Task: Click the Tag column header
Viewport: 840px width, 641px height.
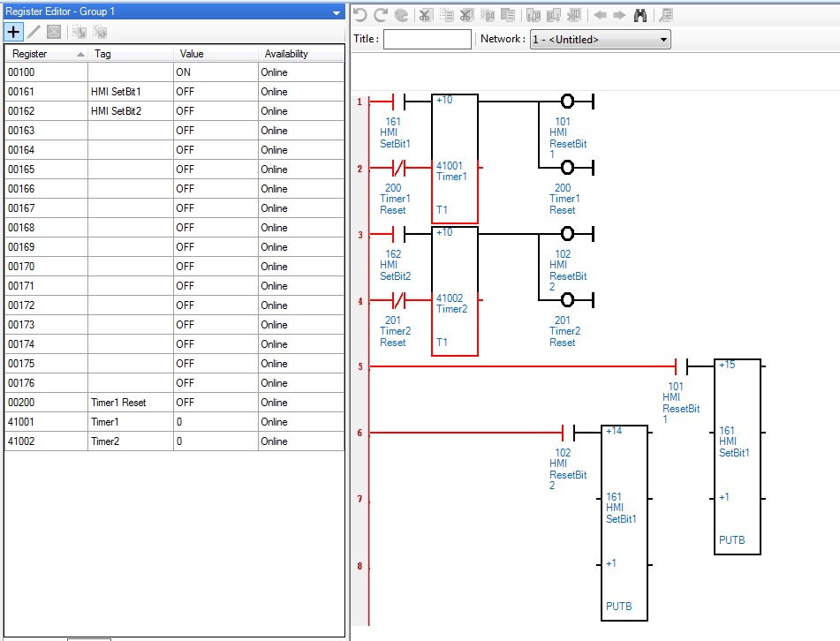Action: [x=131, y=54]
